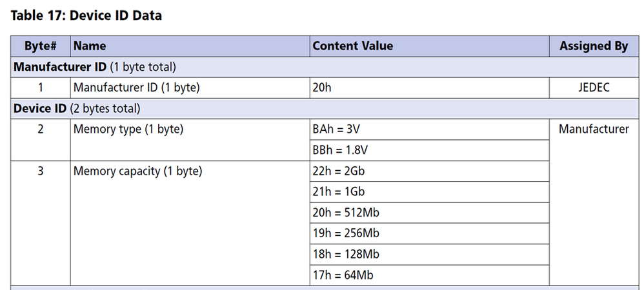Viewport: 644px width, 290px height.
Task: Select the "Memory capacity (1 byte)" cell
Action: click(137, 171)
